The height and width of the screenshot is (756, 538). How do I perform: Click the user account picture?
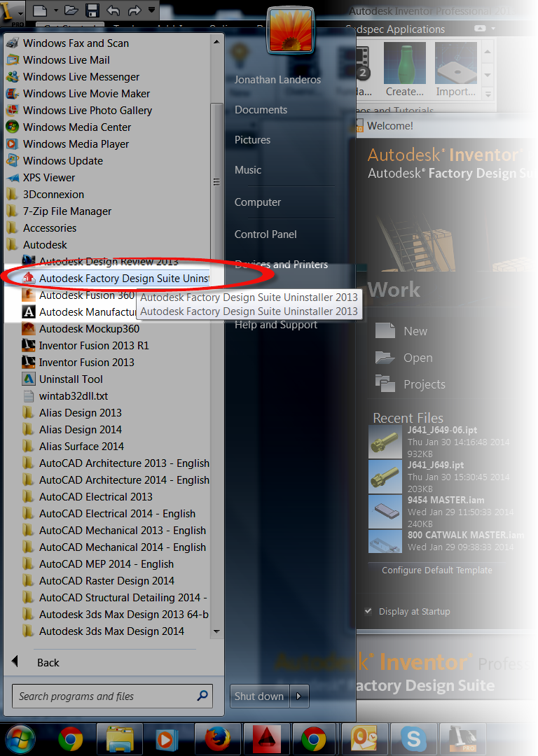[291, 29]
